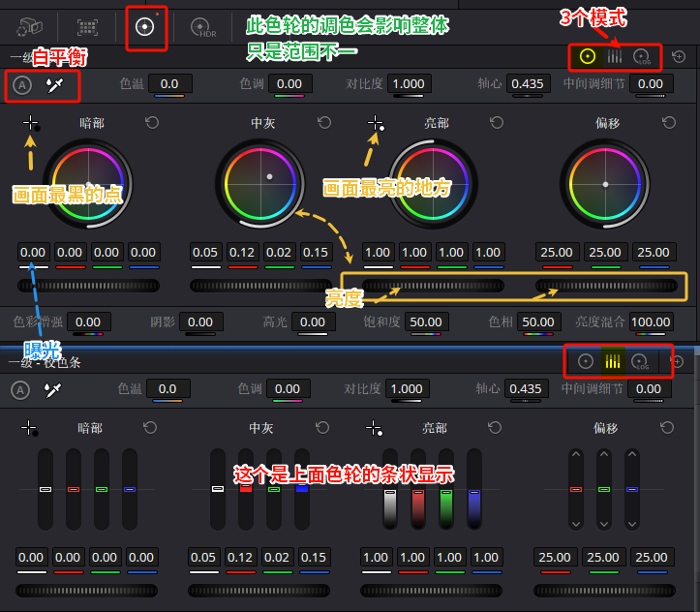Click 亮度混合 100.00 value field

pos(651,322)
